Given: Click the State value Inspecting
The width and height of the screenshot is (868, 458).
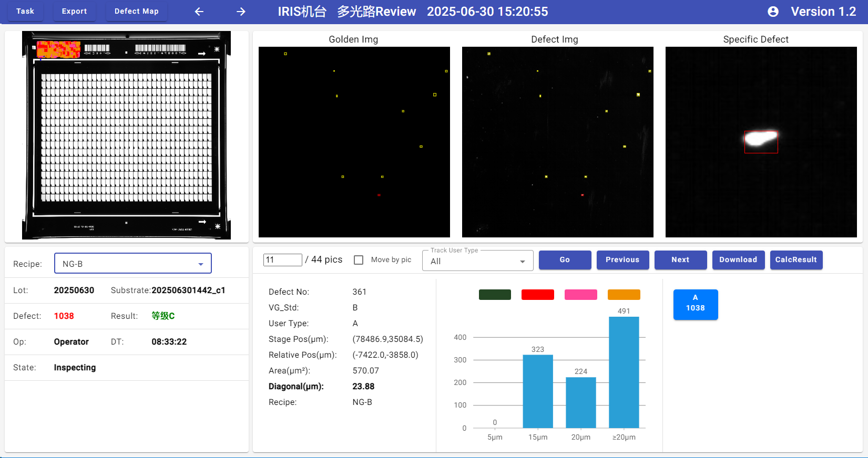Looking at the screenshot, I should (75, 368).
